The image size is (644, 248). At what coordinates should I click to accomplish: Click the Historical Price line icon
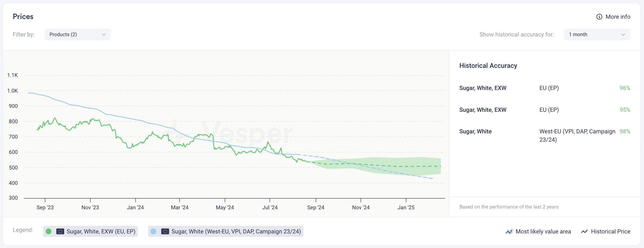click(584, 231)
